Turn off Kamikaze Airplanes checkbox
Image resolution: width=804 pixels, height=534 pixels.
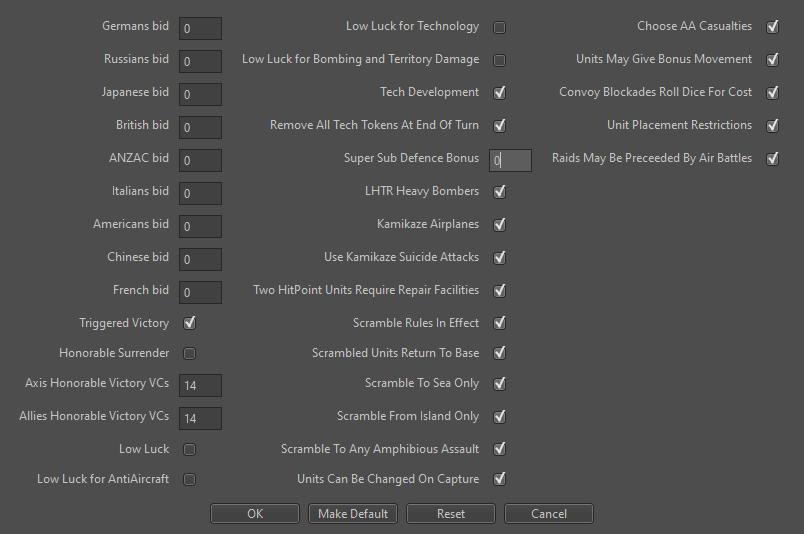[x=500, y=224]
